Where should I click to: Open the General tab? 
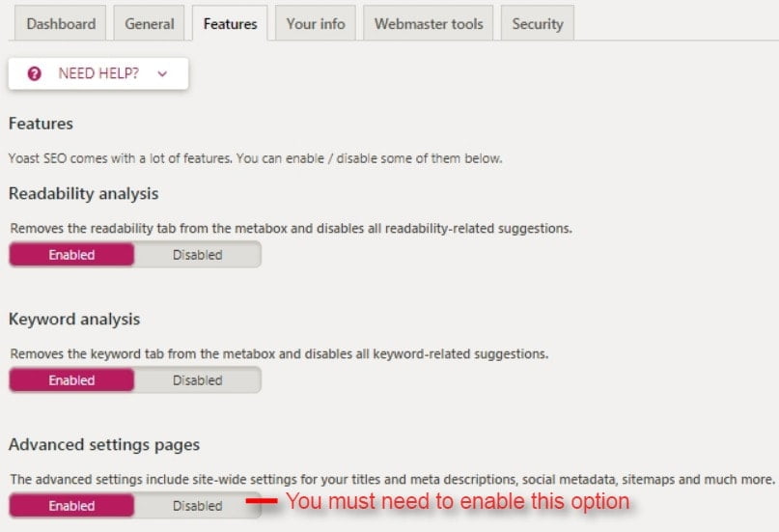149,23
